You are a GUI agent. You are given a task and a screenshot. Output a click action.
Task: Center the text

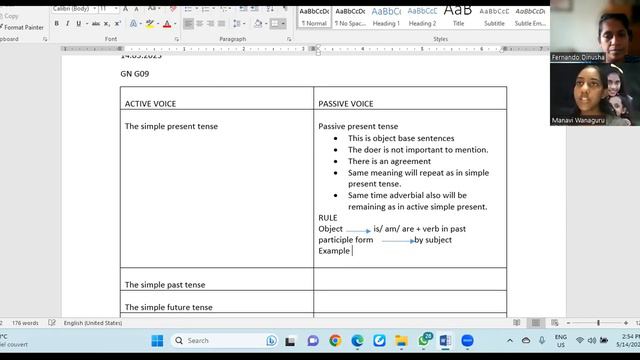click(x=200, y=24)
